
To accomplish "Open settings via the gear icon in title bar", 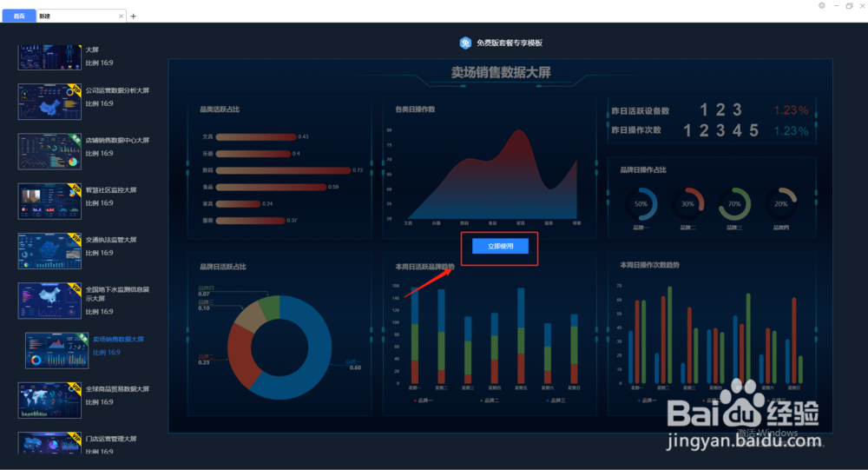I will tap(822, 5).
